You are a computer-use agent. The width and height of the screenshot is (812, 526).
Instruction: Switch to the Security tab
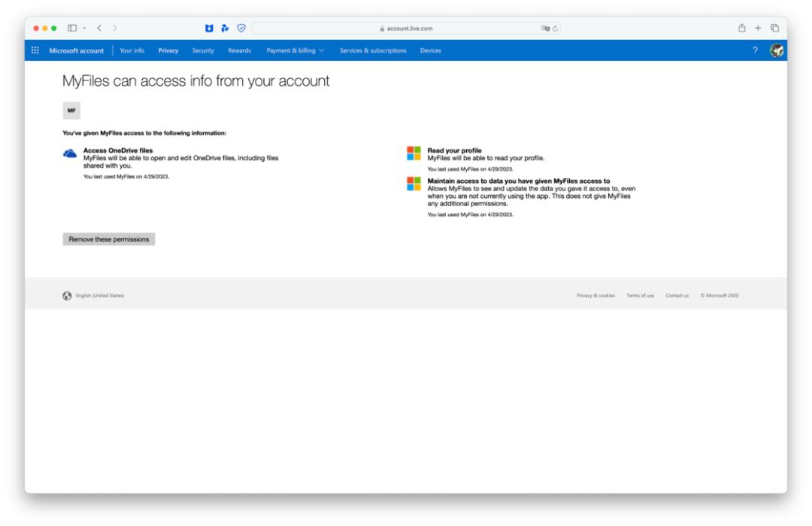[203, 50]
